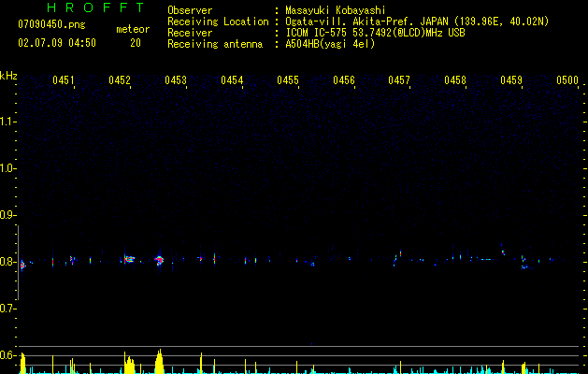Select the file name 07090450.png
The width and height of the screenshot is (588, 374).
click(x=51, y=25)
